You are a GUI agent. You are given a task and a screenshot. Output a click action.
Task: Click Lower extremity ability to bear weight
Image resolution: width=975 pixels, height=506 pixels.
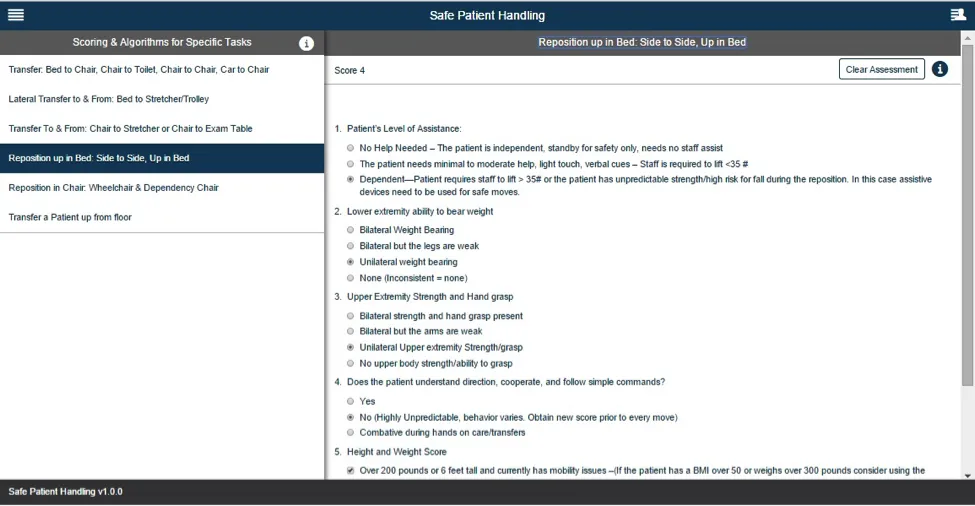click(x=420, y=211)
